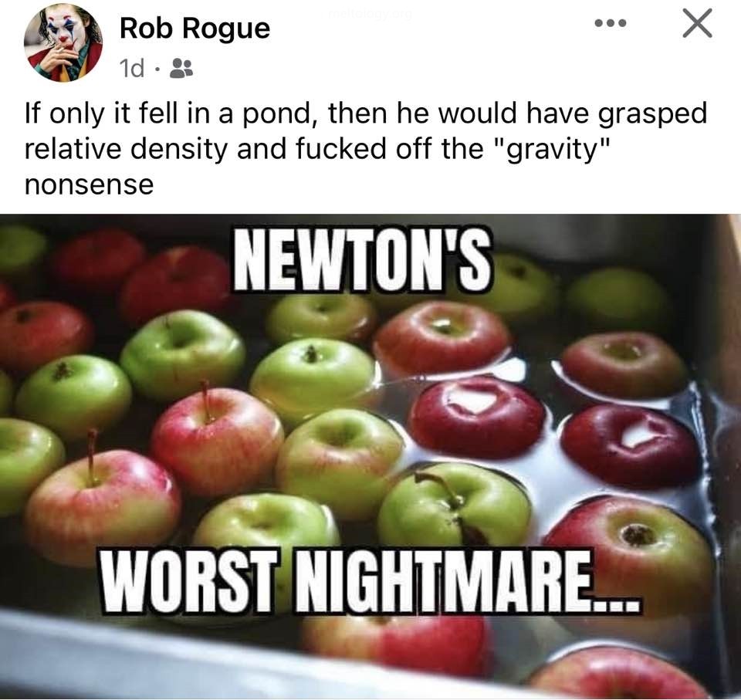Click the separator dot after the 1d timestamp
The height and width of the screenshot is (700, 741).
click(157, 70)
